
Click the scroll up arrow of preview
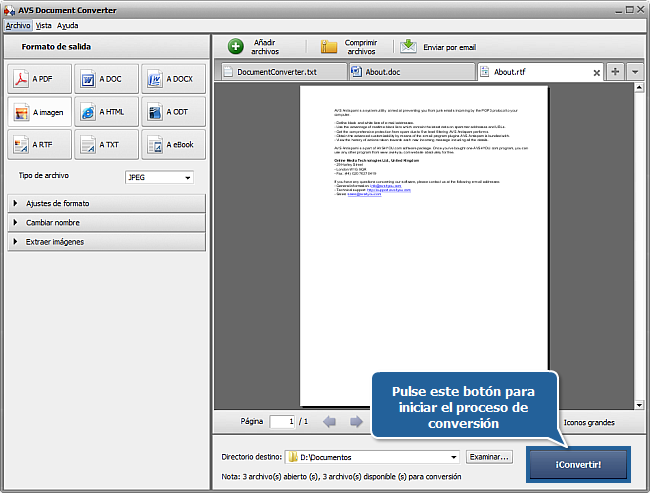639,87
